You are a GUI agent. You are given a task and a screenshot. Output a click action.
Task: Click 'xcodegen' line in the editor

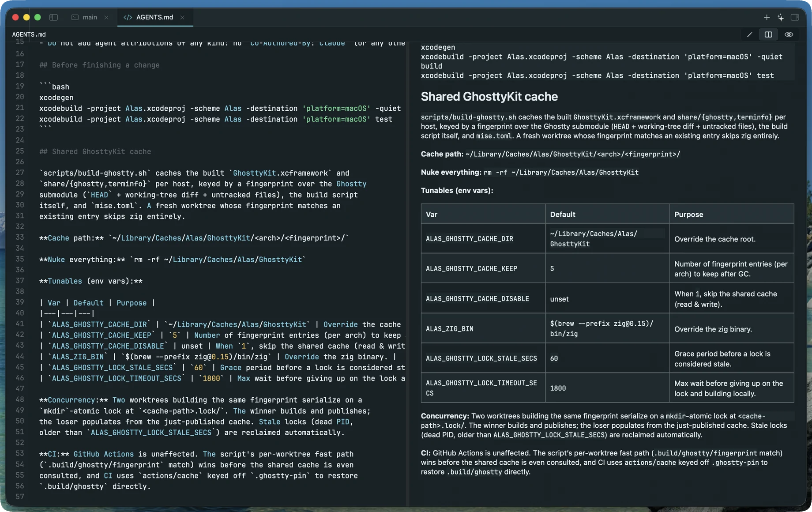56,98
